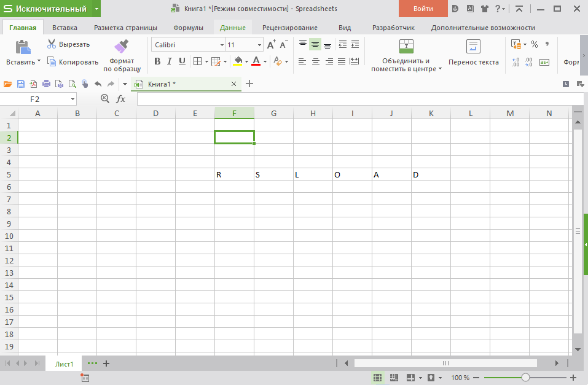Click the increase font size icon

pyautogui.click(x=271, y=45)
